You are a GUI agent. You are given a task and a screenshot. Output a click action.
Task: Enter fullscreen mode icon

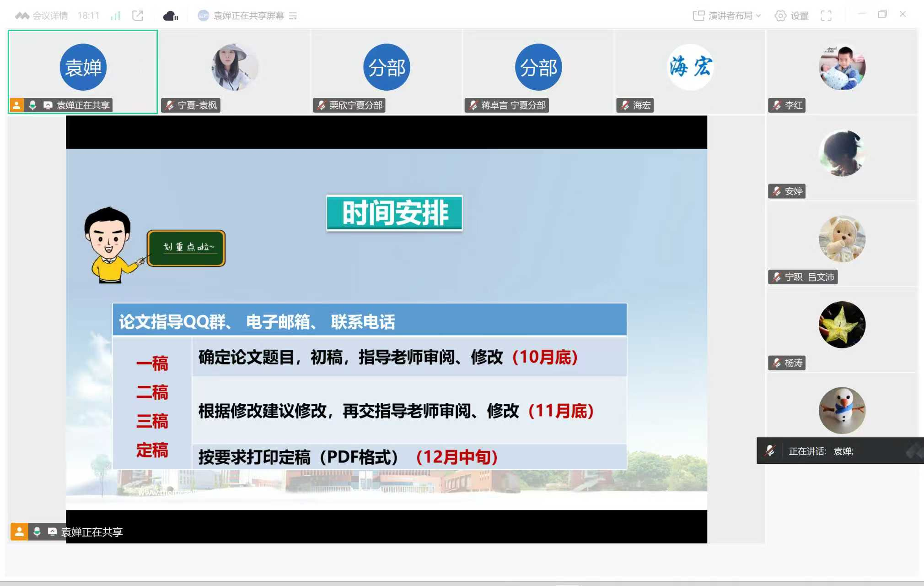coord(826,16)
